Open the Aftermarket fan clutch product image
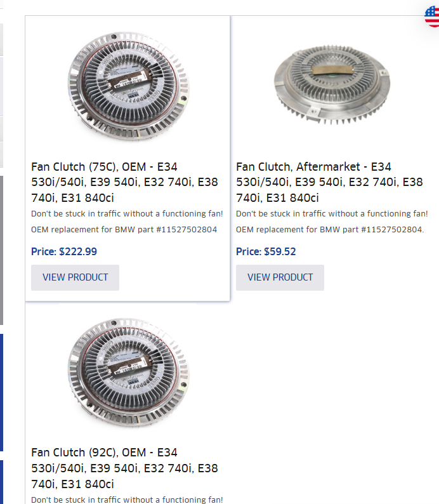Image resolution: width=439 pixels, height=504 pixels. click(x=332, y=84)
